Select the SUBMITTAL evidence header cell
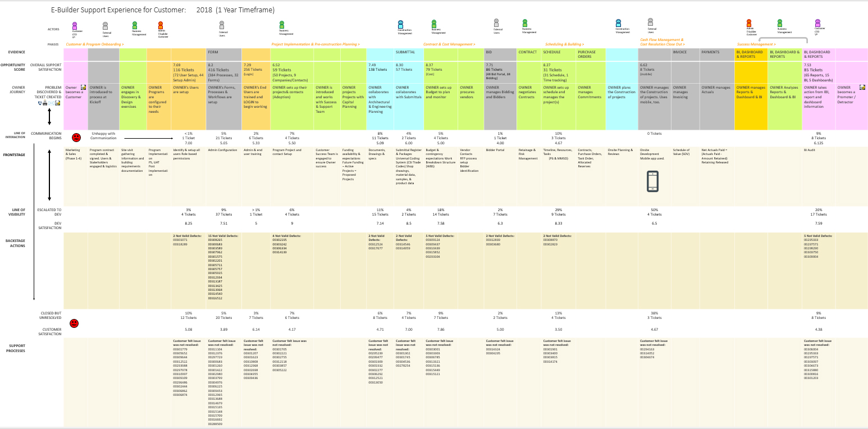868x429 pixels. pos(408,55)
